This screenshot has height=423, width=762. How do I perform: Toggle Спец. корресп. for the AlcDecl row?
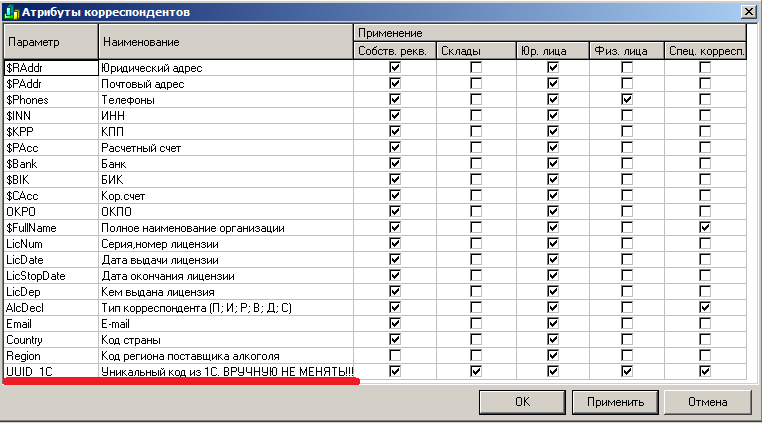pyautogui.click(x=706, y=308)
